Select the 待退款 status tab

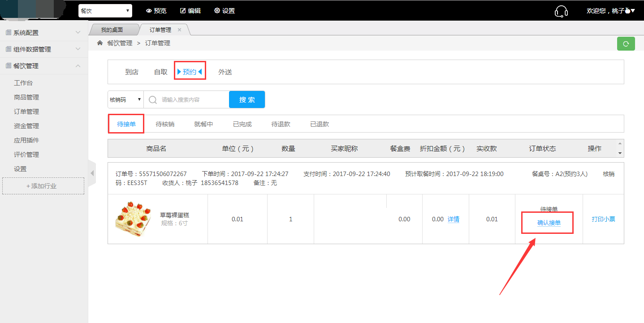(x=281, y=124)
